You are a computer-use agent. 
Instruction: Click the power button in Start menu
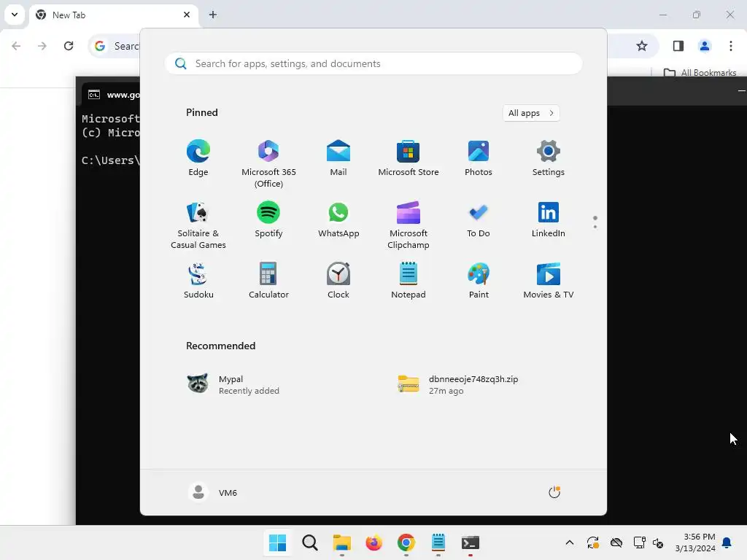(x=554, y=492)
